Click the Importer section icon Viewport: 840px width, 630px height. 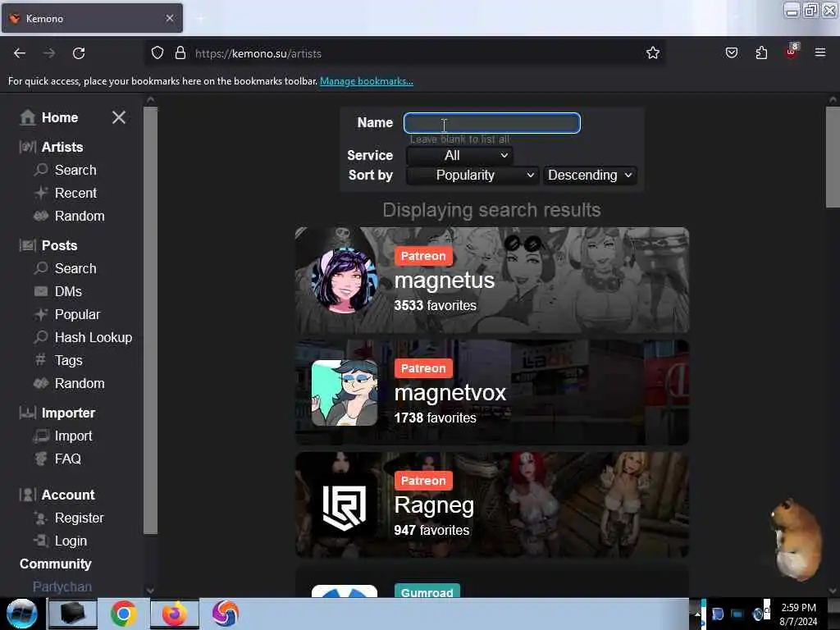(27, 413)
